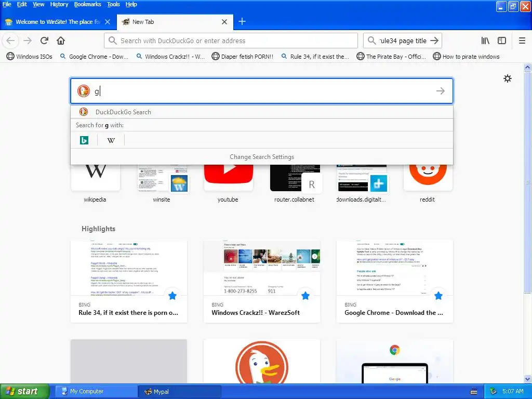Screen dimensions: 532x399
Task: Click Change Search Settings
Action: (x=262, y=157)
